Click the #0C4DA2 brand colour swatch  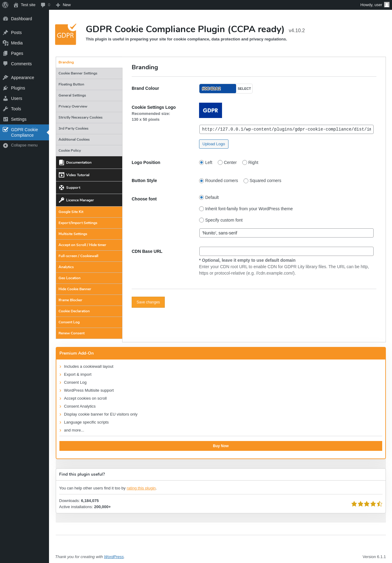[218, 89]
